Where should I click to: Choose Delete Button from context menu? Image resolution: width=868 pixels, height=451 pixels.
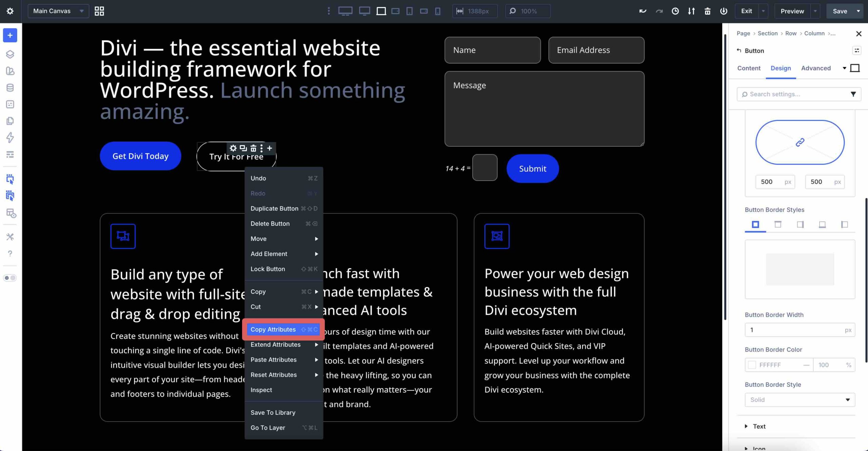[284, 224]
